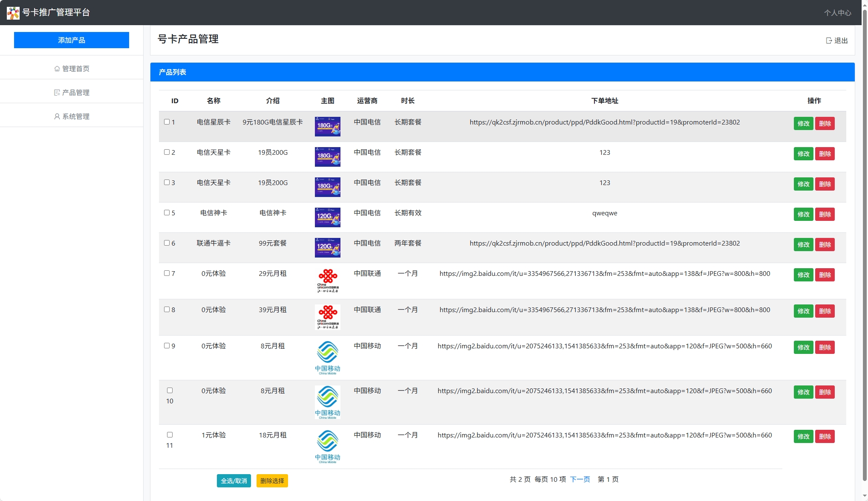Open product image for ID 2 row
Image resolution: width=868 pixels, height=501 pixels.
pyautogui.click(x=328, y=157)
